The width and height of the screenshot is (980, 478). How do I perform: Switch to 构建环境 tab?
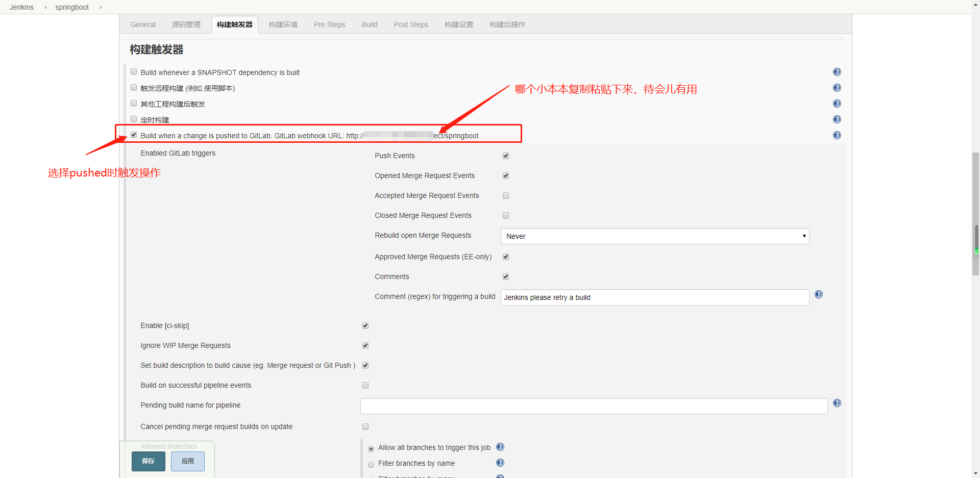(x=283, y=24)
